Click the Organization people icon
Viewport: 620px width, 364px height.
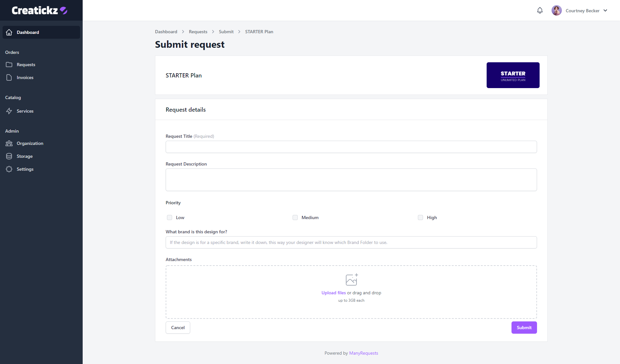9,143
